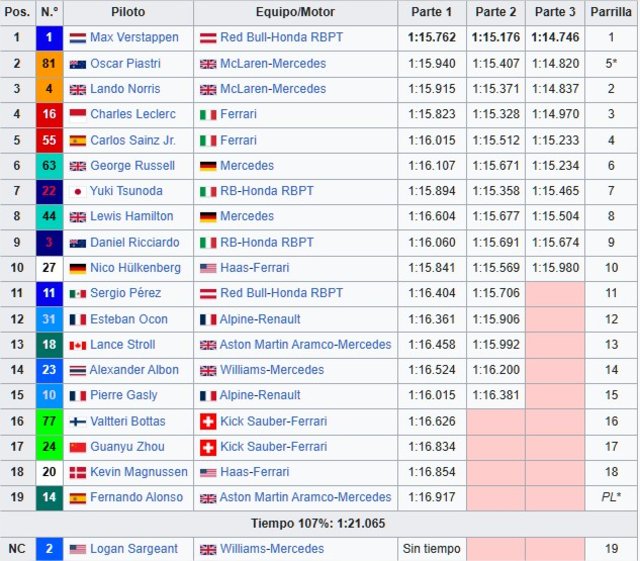The height and width of the screenshot is (561, 640).
Task: Open Mercedes team link in Hamilton row
Action: point(247,216)
